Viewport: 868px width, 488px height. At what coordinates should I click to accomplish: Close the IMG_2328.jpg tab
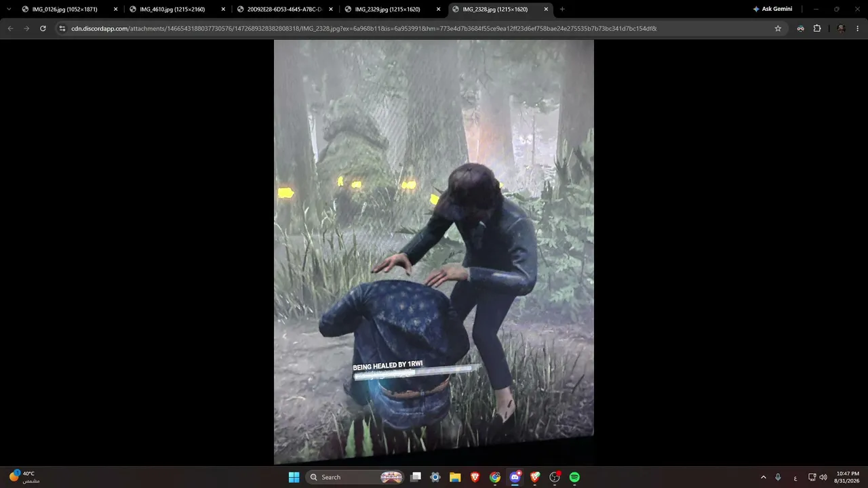546,9
